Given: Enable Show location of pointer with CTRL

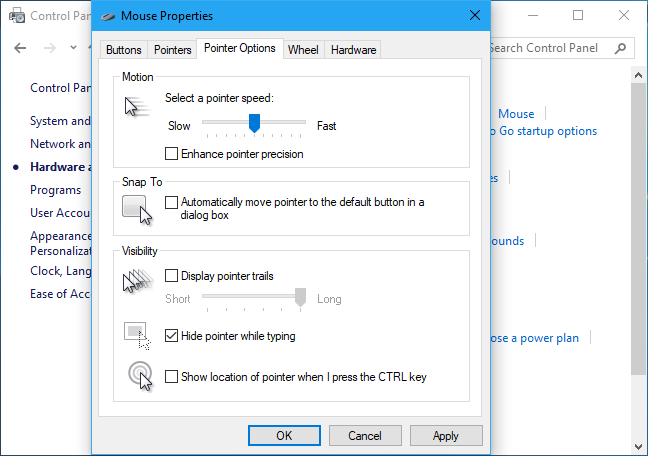Looking at the screenshot, I should click(x=172, y=377).
